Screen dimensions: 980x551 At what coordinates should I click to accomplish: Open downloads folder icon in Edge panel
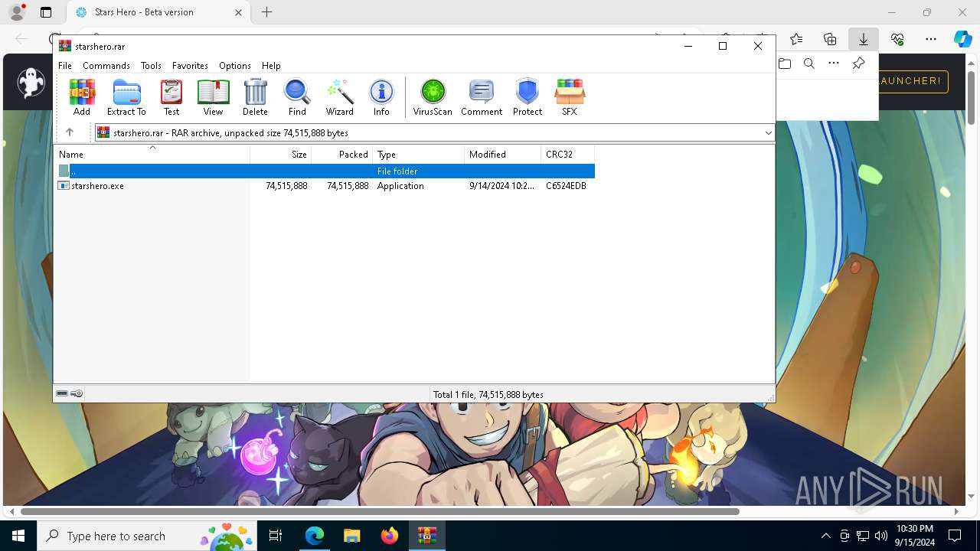click(x=785, y=64)
